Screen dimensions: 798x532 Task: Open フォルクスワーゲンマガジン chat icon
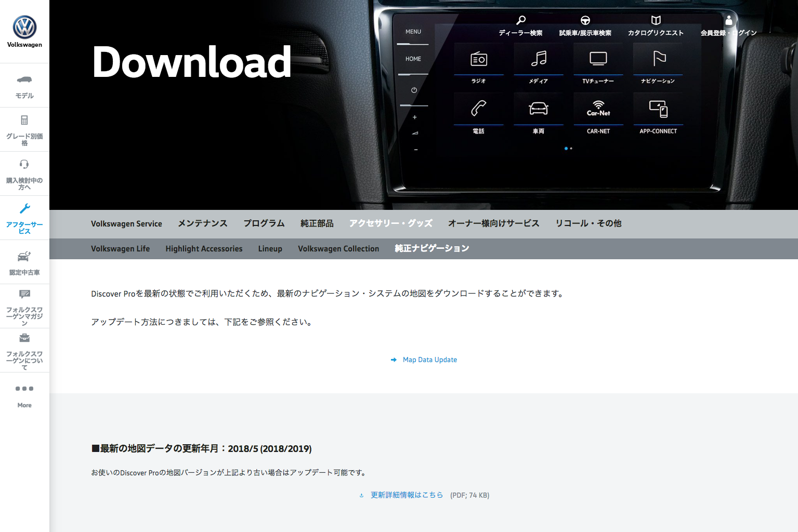pyautogui.click(x=24, y=294)
